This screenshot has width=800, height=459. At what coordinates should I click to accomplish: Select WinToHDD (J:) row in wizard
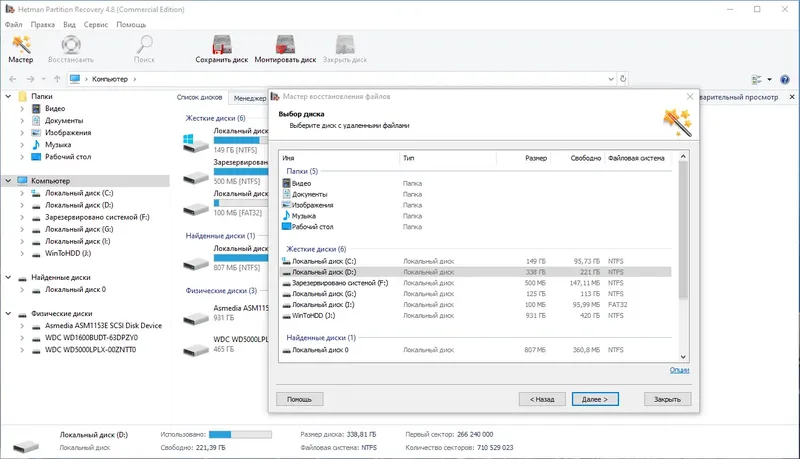(476, 315)
